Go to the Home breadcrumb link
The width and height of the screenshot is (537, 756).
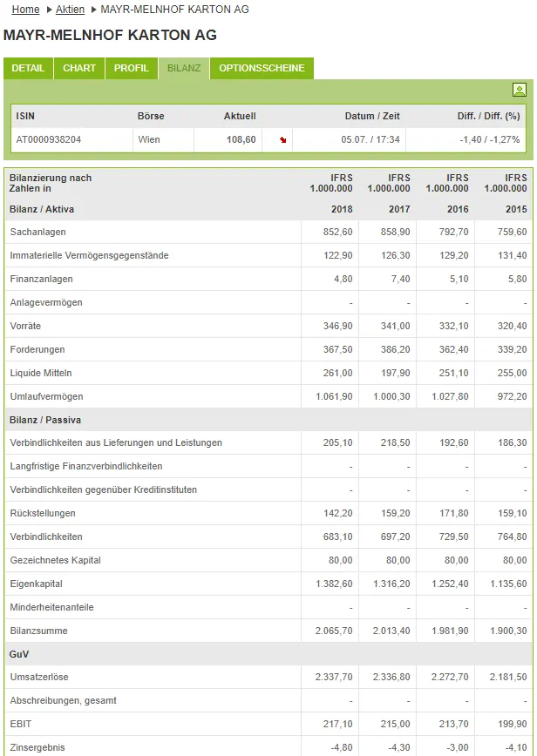pyautogui.click(x=25, y=10)
